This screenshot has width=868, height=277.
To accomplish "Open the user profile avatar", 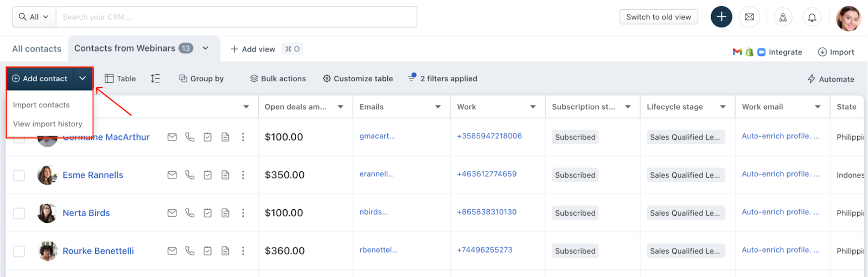I will 848,18.
